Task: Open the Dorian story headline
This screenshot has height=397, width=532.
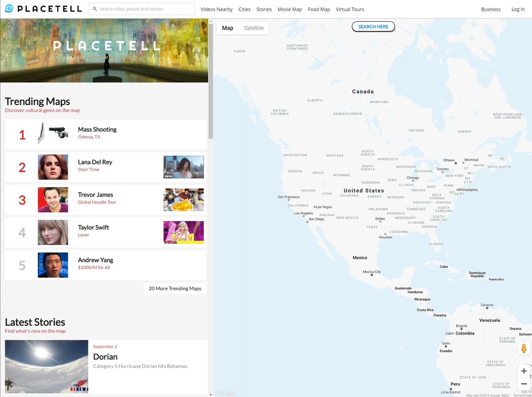Action: coord(105,357)
